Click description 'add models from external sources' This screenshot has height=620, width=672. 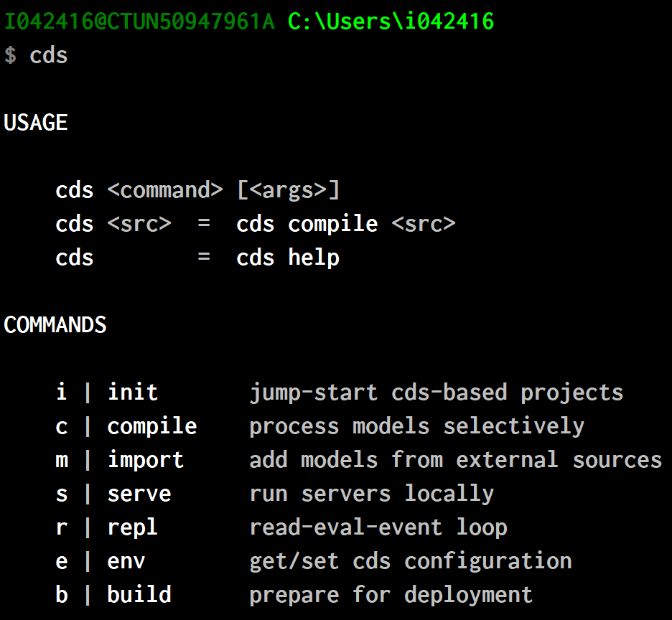[x=456, y=460]
